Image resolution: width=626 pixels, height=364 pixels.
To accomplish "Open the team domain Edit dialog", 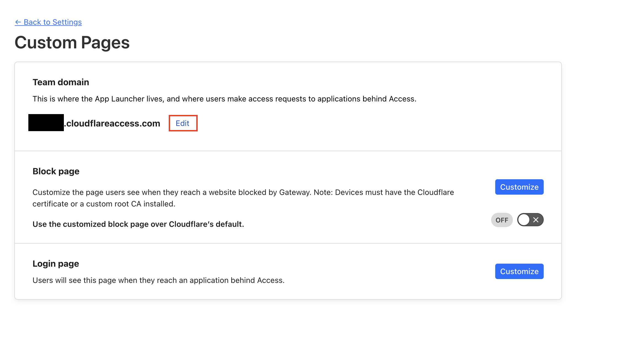I will [183, 123].
